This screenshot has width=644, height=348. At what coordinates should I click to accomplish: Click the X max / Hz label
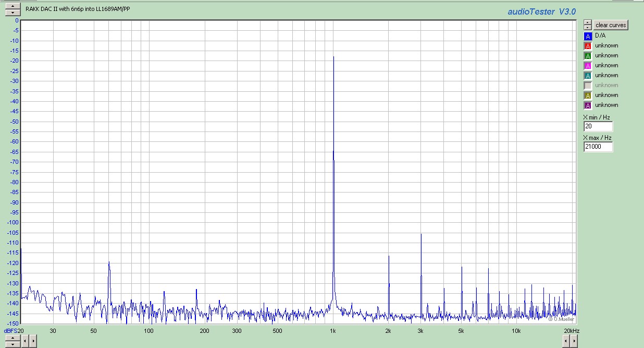597,138
